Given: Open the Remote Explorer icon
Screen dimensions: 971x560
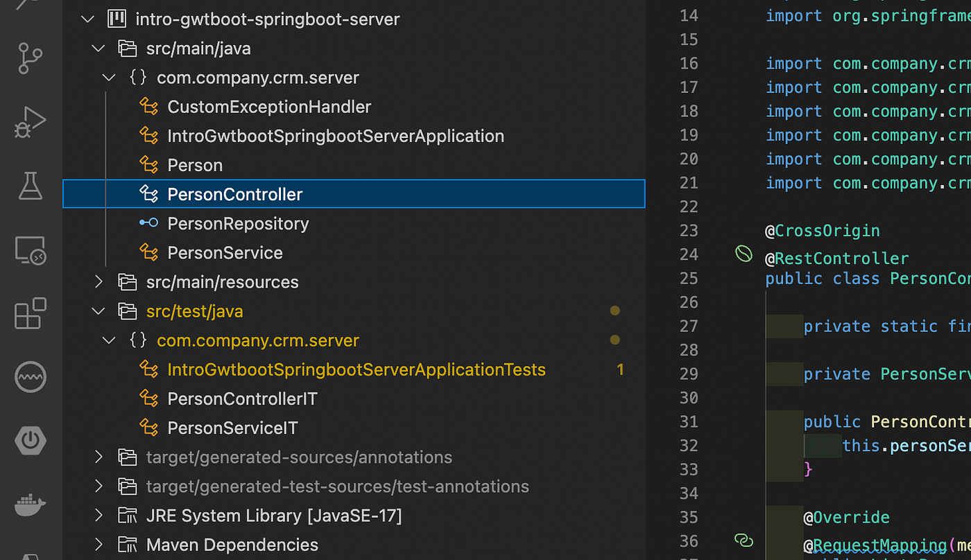Looking at the screenshot, I should pyautogui.click(x=31, y=250).
